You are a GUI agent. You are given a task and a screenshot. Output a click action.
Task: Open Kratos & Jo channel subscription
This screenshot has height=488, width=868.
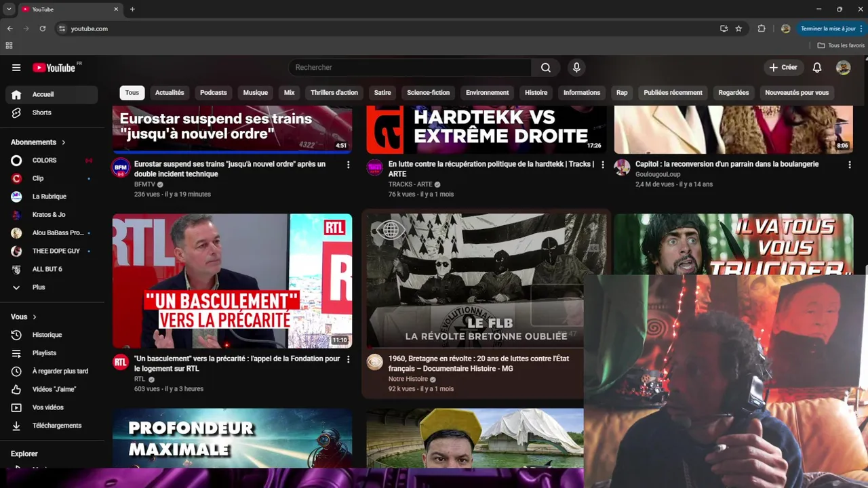pos(52,214)
